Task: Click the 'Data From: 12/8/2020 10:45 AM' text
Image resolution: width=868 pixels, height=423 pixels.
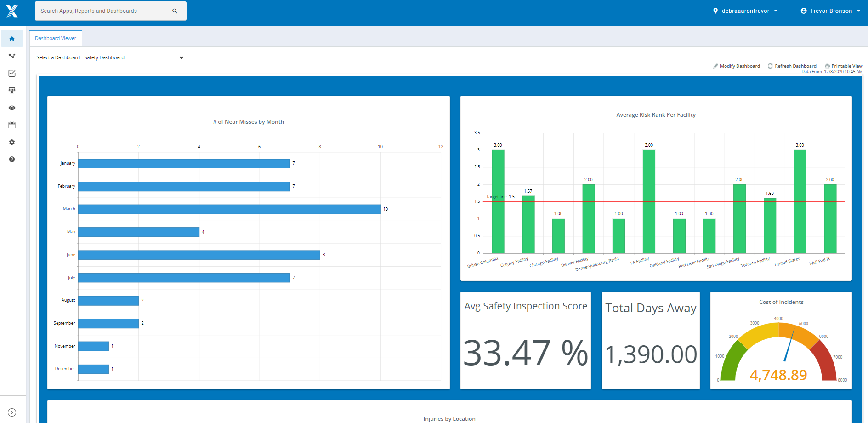Action: [x=832, y=72]
